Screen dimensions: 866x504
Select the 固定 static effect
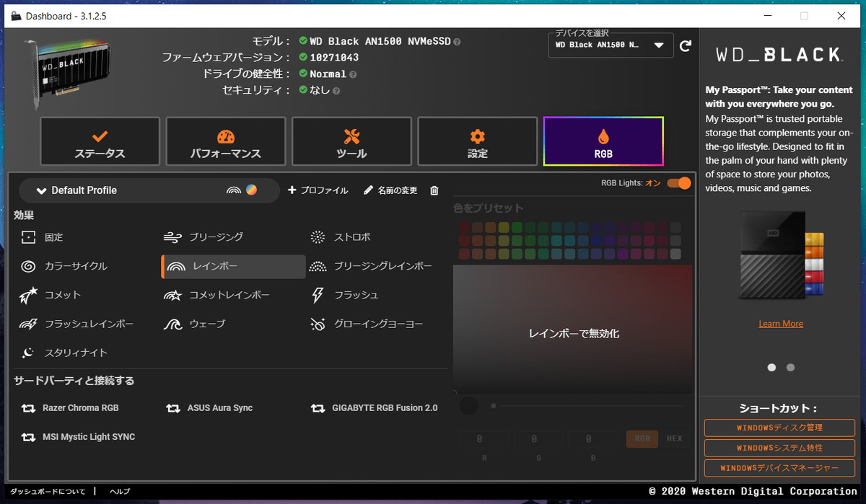tap(43, 237)
